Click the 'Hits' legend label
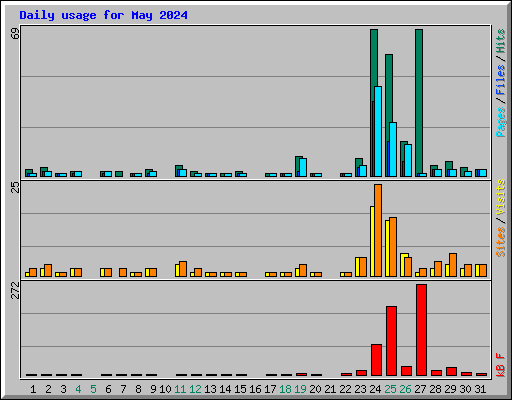Viewport: 512px width, 400px height. coord(501,41)
